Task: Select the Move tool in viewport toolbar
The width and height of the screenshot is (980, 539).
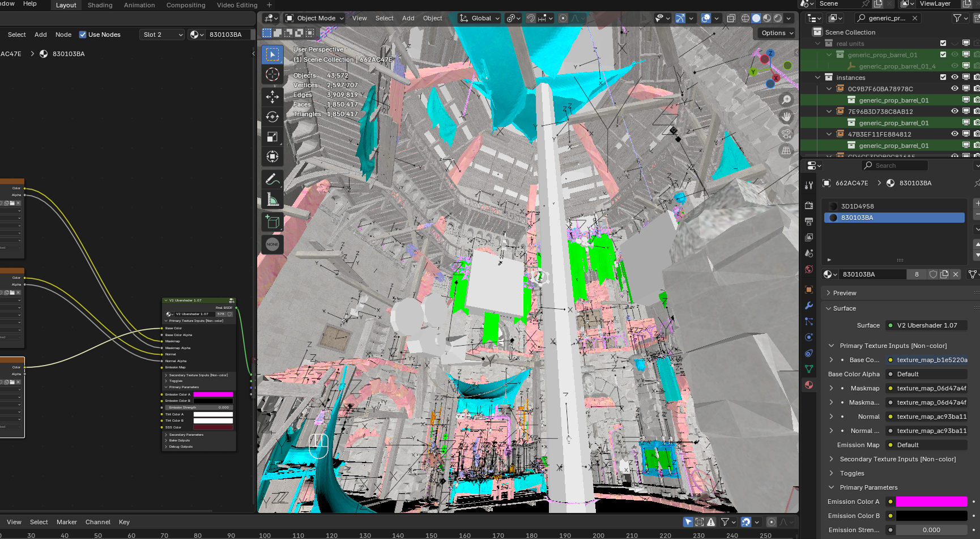Action: [272, 96]
